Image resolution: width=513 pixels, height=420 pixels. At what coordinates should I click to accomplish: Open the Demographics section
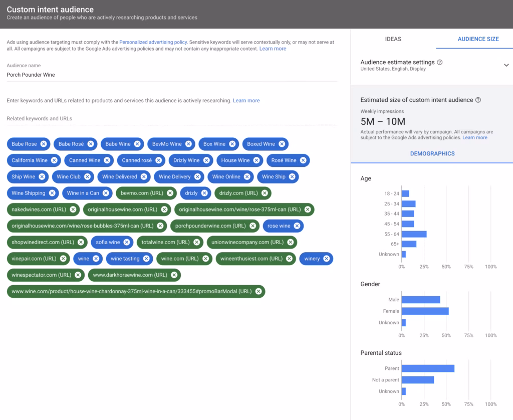pyautogui.click(x=432, y=153)
